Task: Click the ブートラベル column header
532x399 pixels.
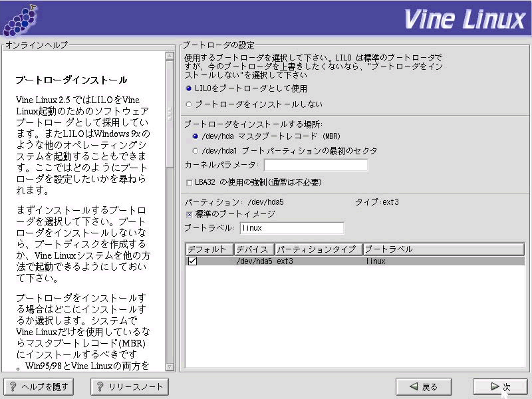Action: (444, 249)
